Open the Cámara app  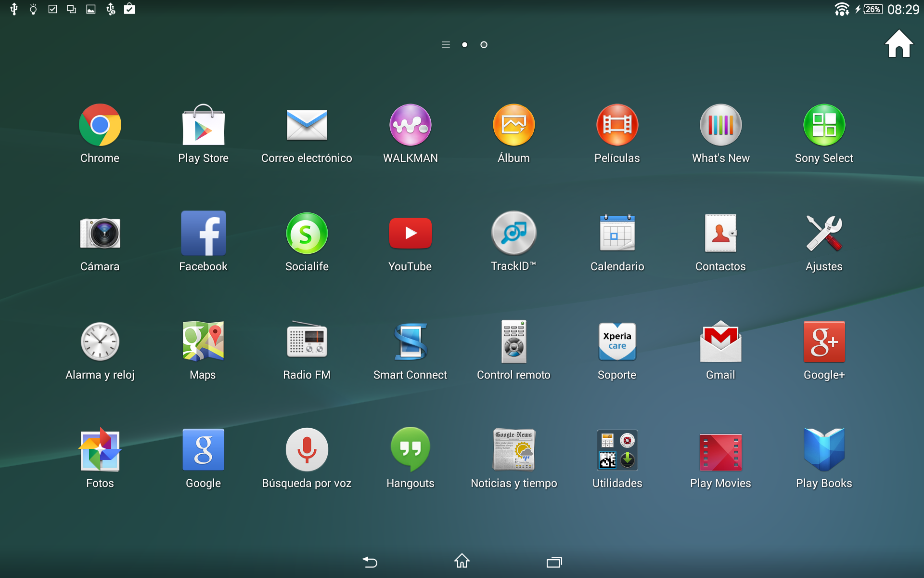pyautogui.click(x=100, y=234)
